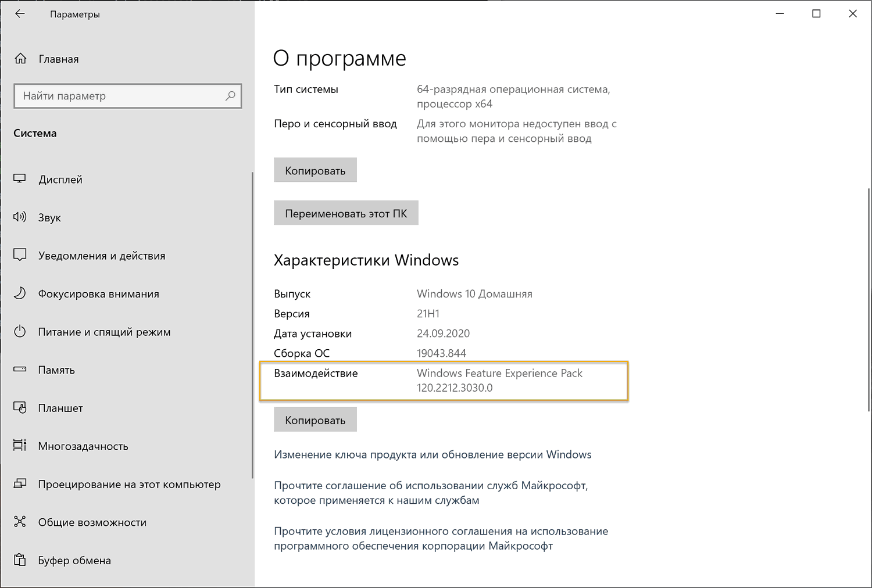Open Многозадачность settings
This screenshot has height=588, width=872.
(x=83, y=446)
